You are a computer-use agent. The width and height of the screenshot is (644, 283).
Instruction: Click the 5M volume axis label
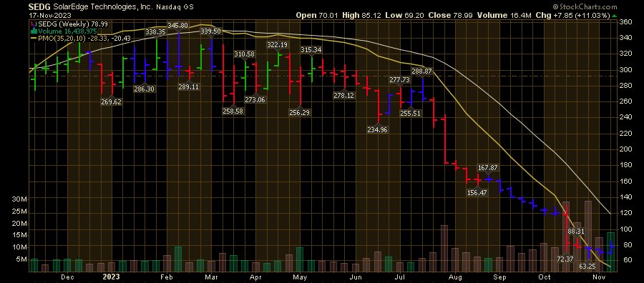coord(21,259)
